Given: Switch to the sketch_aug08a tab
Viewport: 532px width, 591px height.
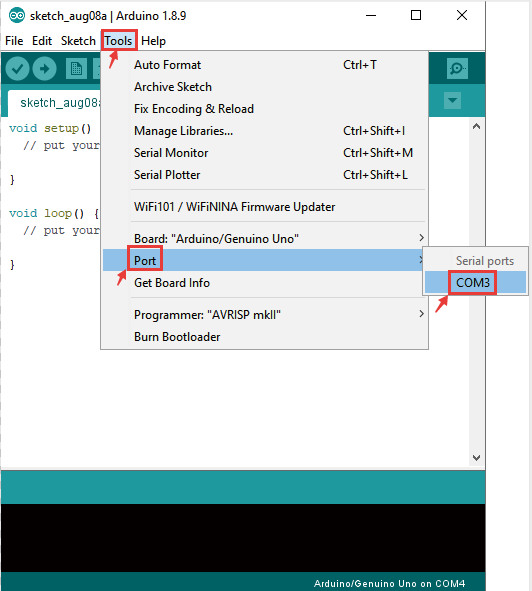Looking at the screenshot, I should [54, 103].
